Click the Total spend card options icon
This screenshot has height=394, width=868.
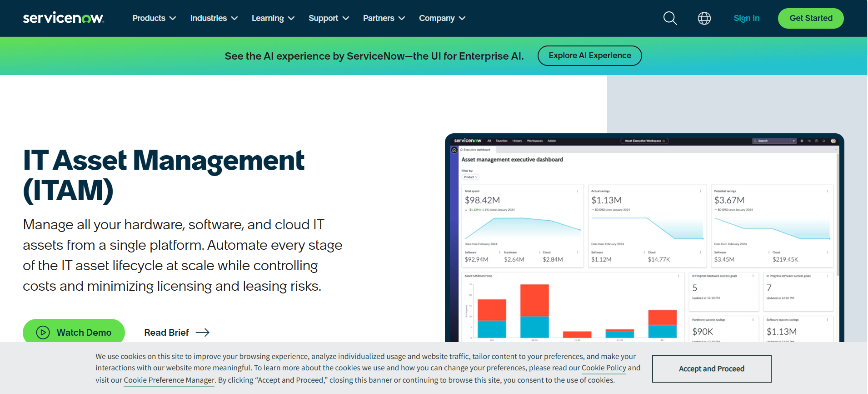point(578,191)
